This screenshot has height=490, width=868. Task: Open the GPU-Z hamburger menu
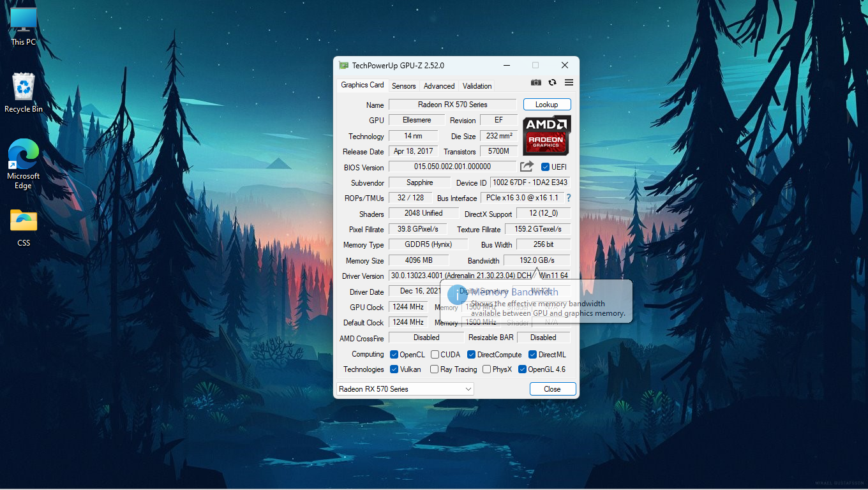coord(569,83)
